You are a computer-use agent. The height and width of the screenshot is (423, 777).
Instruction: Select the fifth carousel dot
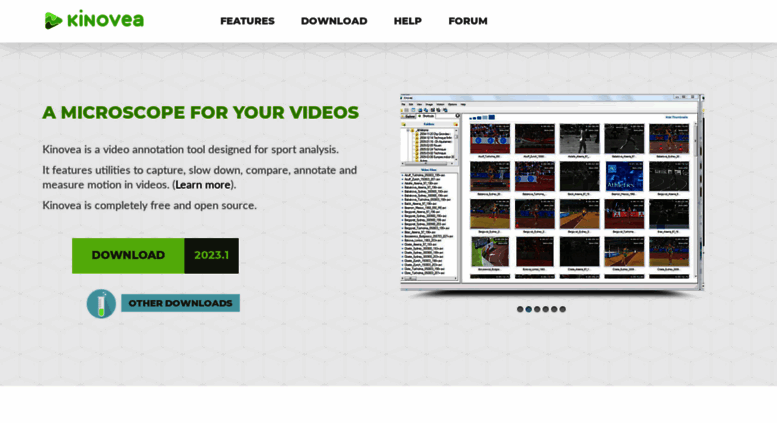pyautogui.click(x=554, y=309)
